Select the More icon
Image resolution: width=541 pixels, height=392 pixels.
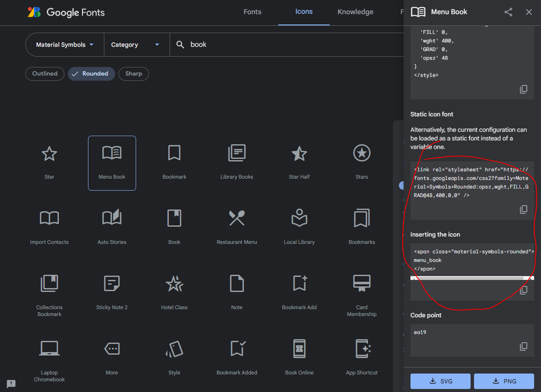click(x=112, y=349)
